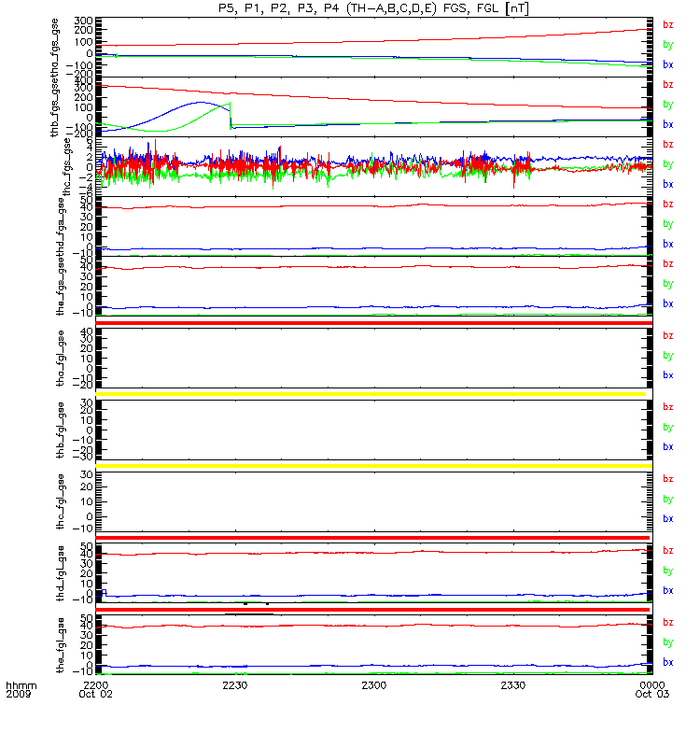
Task: Click the 2230 time axis label
Action: [x=235, y=685]
